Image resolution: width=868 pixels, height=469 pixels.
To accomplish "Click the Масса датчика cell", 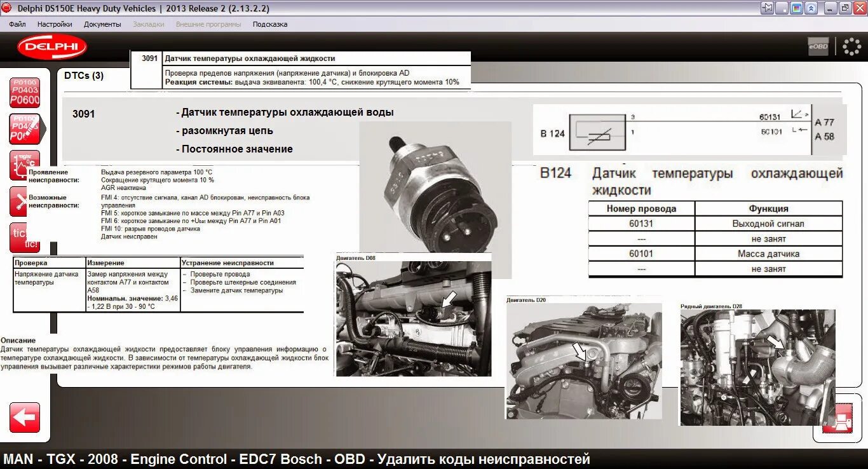I will [x=768, y=254].
